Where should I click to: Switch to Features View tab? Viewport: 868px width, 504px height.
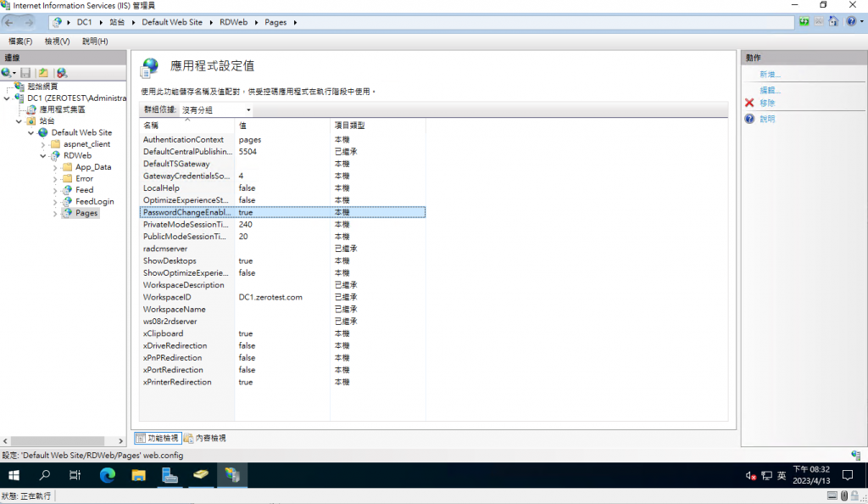[158, 438]
